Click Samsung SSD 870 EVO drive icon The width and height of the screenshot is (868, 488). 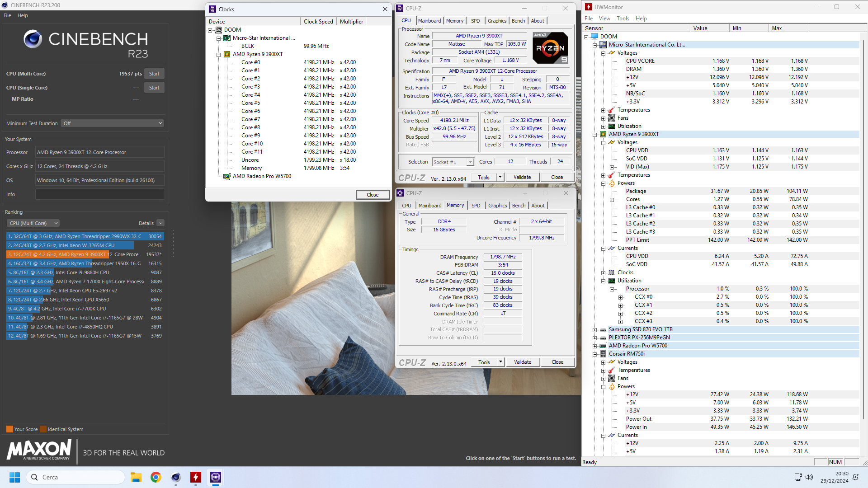[603, 329]
